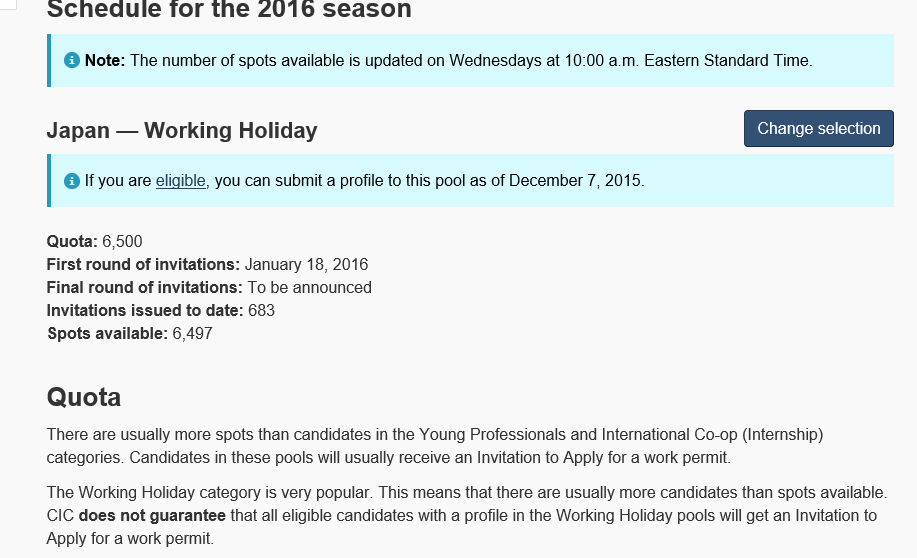Click the "Invitations issued to date: 683" line
Screen dimensions: 917x558
coord(160,310)
